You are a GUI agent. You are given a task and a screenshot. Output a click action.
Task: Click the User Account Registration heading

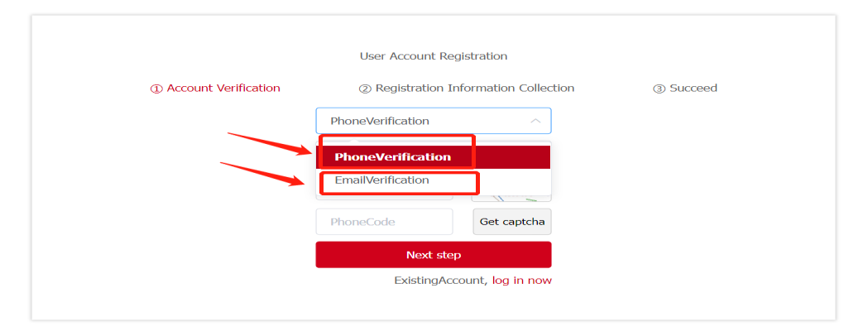[x=433, y=56]
